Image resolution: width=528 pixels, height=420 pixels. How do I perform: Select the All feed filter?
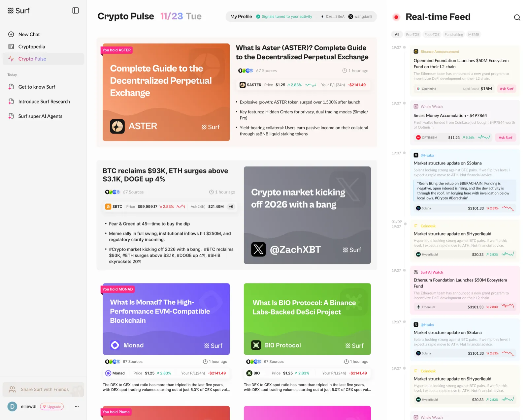point(397,34)
